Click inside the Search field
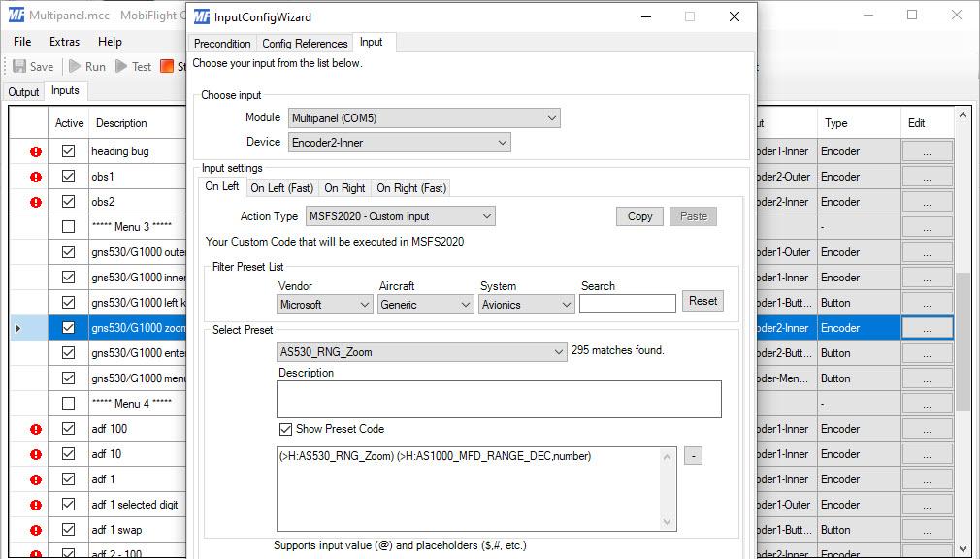Screen dimensions: 980x559 click(x=627, y=303)
